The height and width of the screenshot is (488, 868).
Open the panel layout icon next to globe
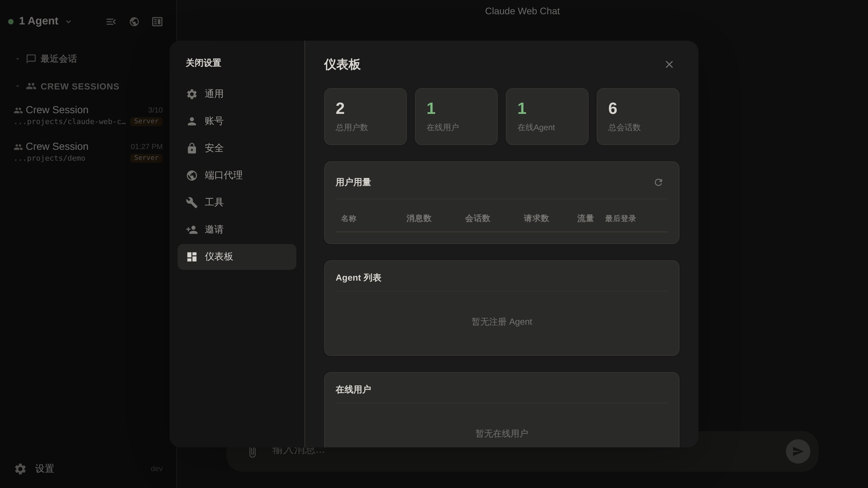tap(157, 21)
